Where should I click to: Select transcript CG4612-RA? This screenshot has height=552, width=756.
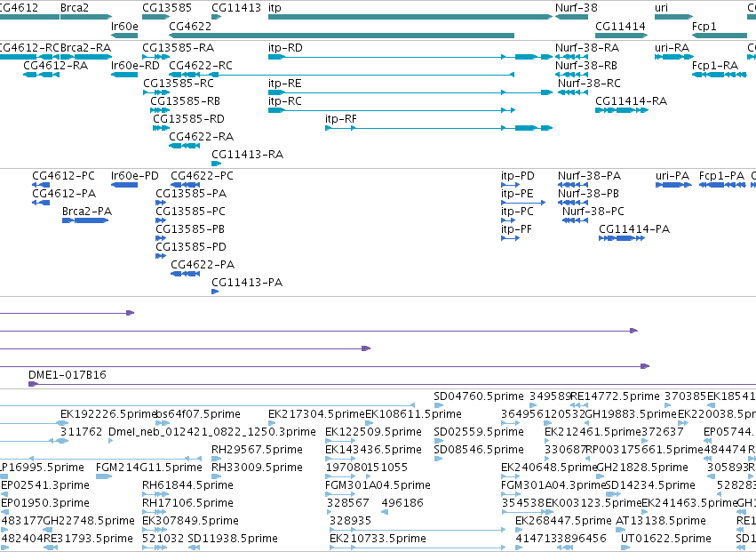click(42, 75)
